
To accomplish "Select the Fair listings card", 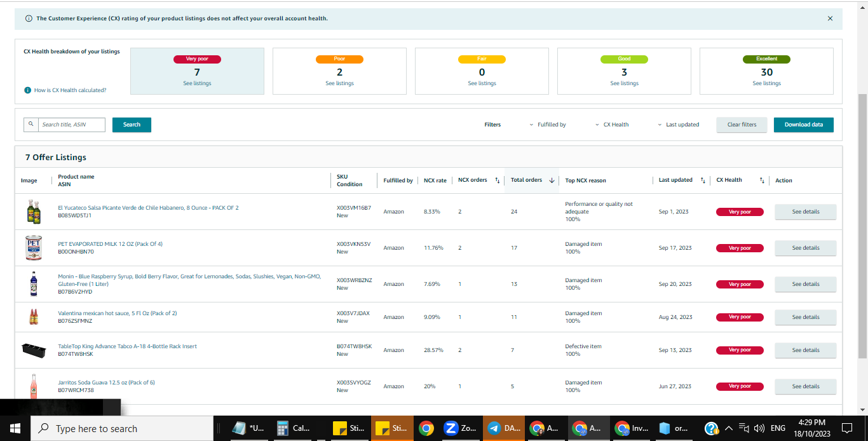I will coord(482,71).
